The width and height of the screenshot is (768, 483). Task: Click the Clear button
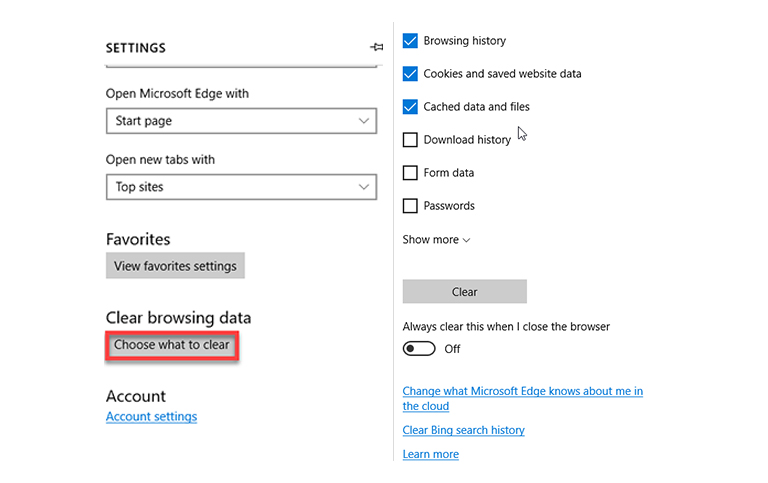click(x=465, y=292)
